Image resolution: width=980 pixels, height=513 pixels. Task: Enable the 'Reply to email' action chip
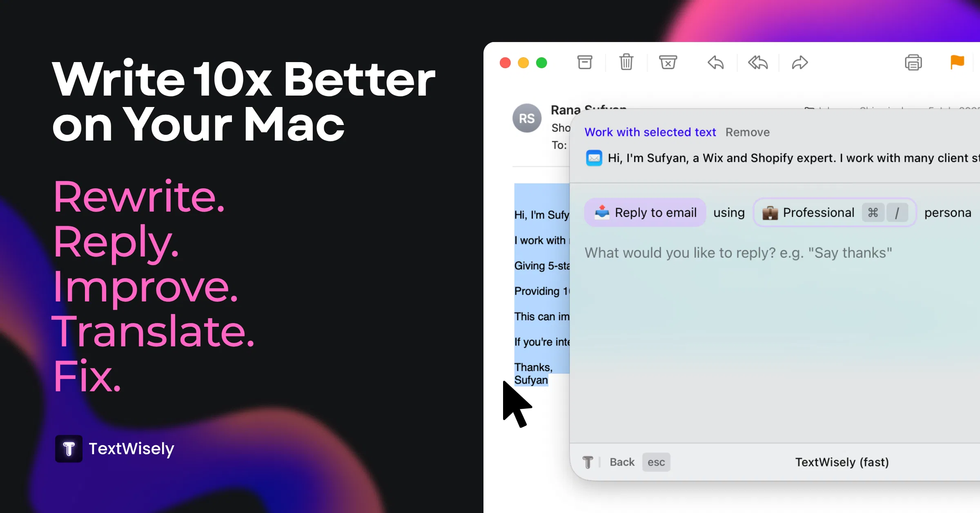point(644,212)
